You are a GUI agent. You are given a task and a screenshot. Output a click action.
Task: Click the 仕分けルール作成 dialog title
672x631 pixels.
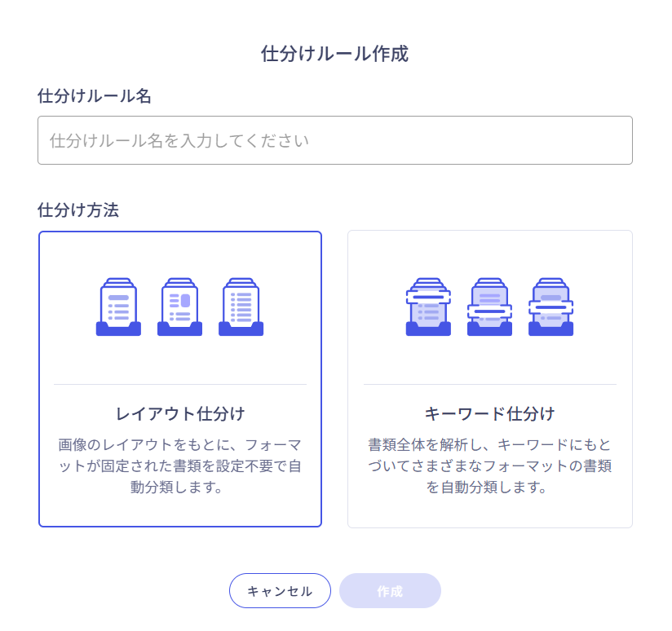pos(336,54)
